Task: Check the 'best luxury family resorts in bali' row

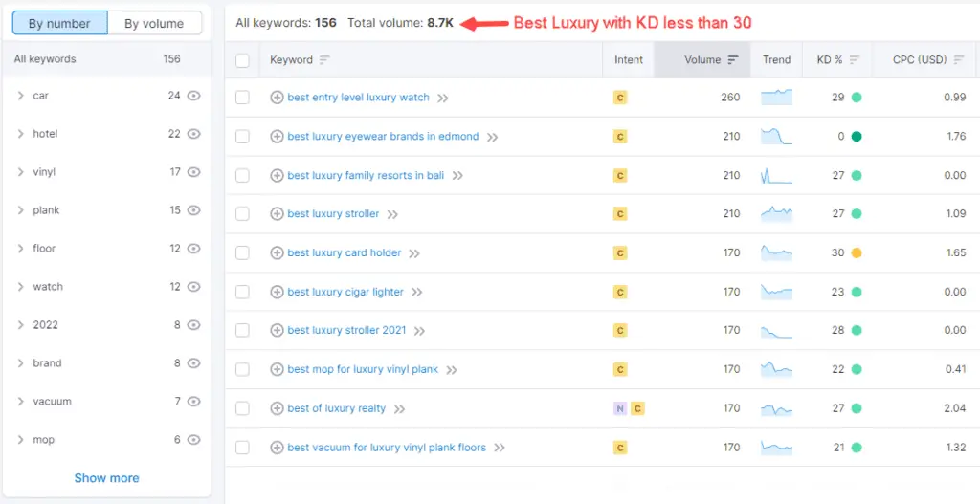Action: (242, 176)
